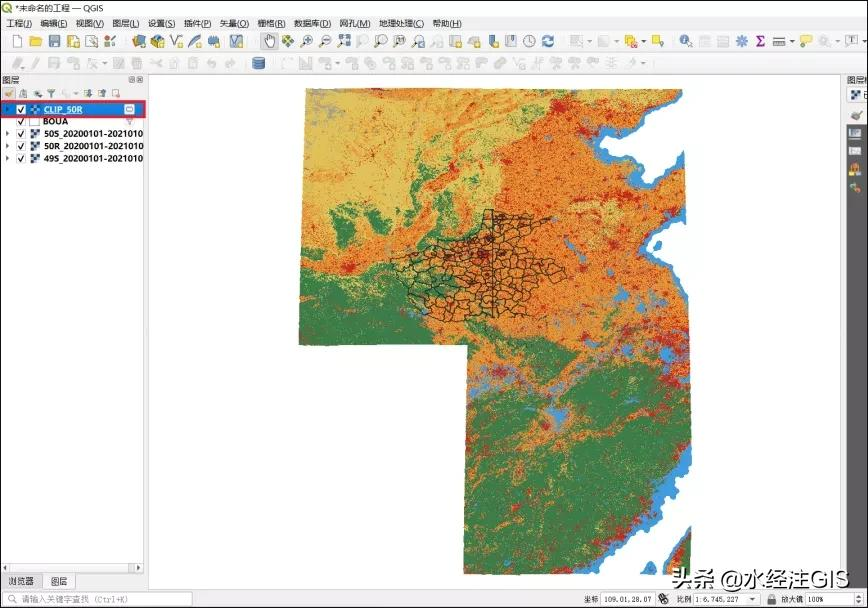Click the Zoom In magnifier tool
The height and width of the screenshot is (608, 868).
click(x=307, y=41)
